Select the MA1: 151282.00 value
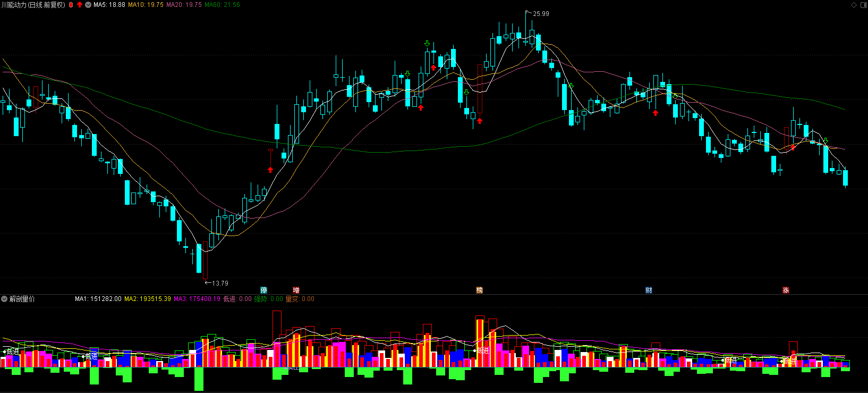Viewport: 868px width, 393px height. (x=98, y=299)
